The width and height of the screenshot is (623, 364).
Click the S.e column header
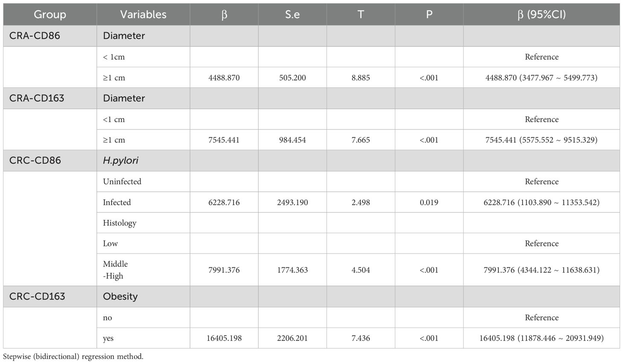point(292,14)
